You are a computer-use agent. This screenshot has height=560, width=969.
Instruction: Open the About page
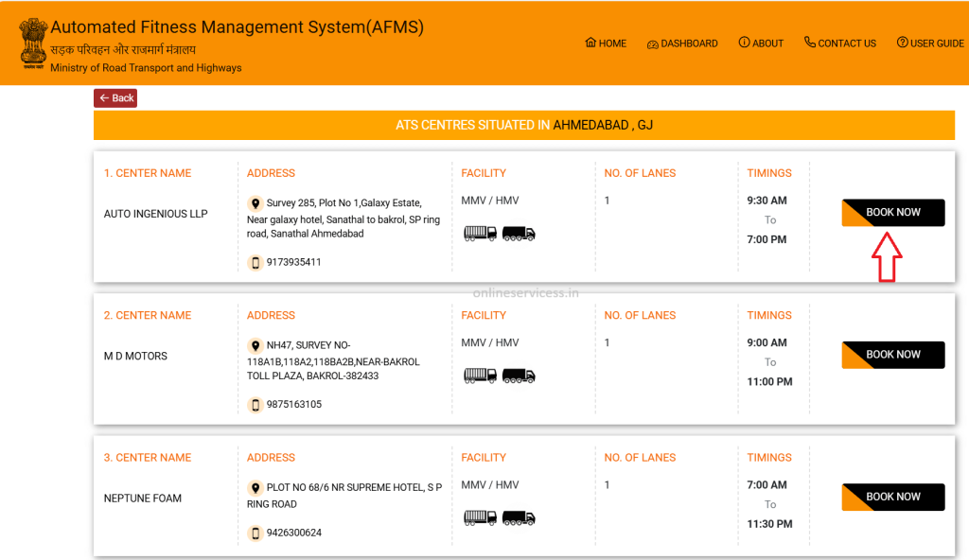761,44
